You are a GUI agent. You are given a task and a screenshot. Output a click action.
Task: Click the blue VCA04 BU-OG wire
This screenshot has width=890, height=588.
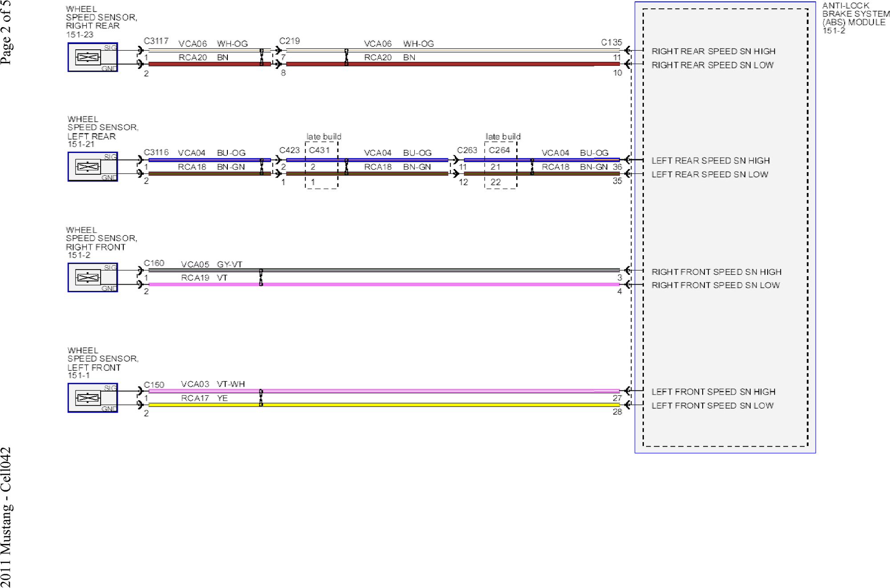(x=392, y=160)
